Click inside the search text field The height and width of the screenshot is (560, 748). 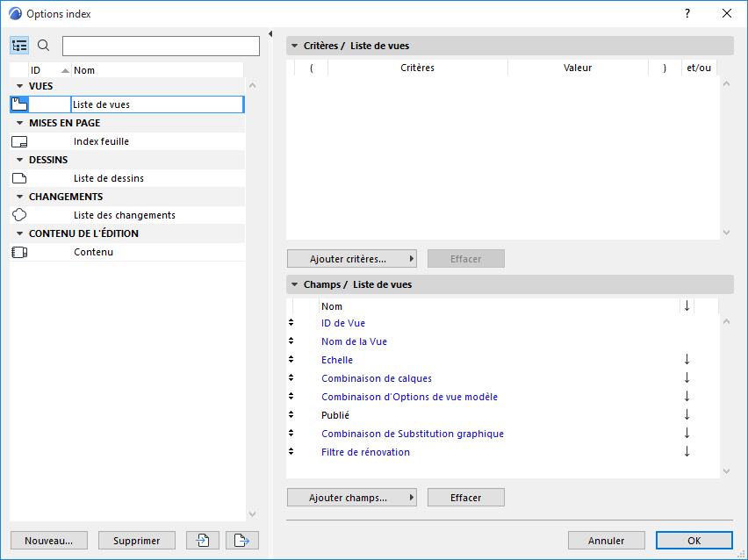click(161, 45)
